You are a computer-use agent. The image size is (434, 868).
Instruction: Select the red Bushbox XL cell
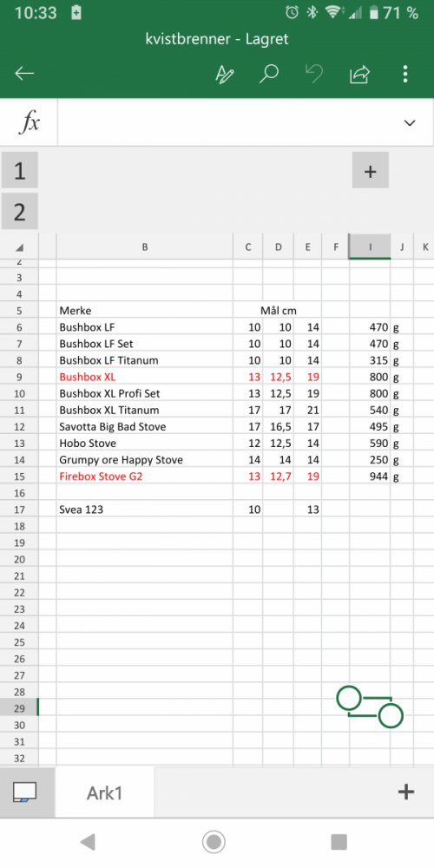(144, 377)
